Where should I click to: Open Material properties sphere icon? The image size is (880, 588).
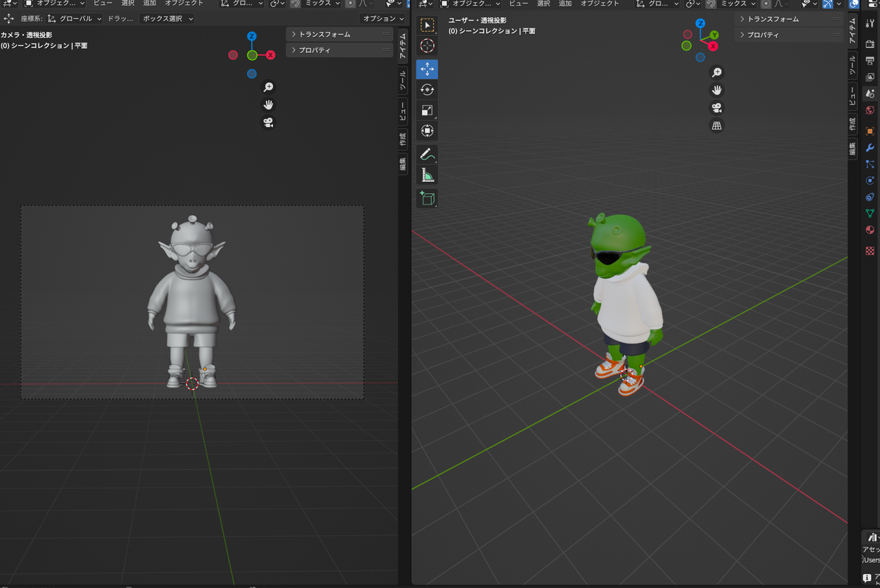pyautogui.click(x=870, y=230)
